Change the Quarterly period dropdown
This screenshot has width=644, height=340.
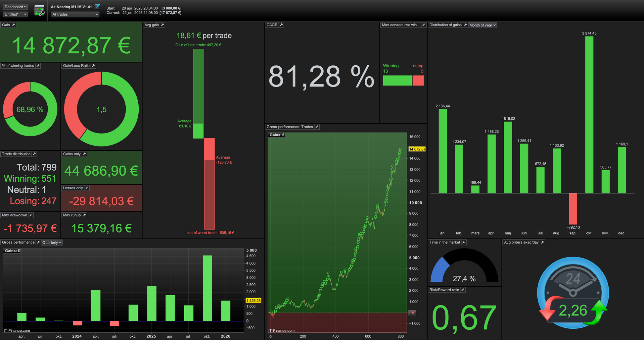[x=52, y=243]
